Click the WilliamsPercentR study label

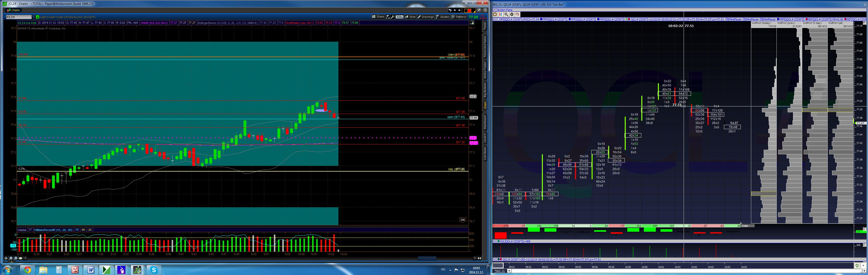(x=54, y=230)
